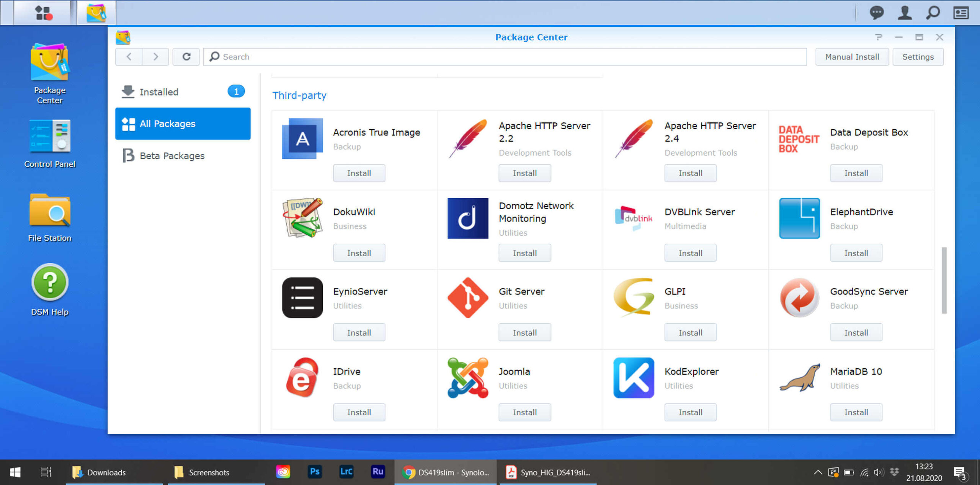Open Package Center Settings

click(x=918, y=57)
